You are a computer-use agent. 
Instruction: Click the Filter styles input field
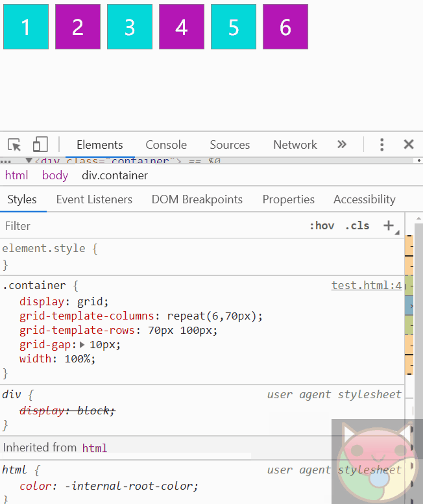154,225
